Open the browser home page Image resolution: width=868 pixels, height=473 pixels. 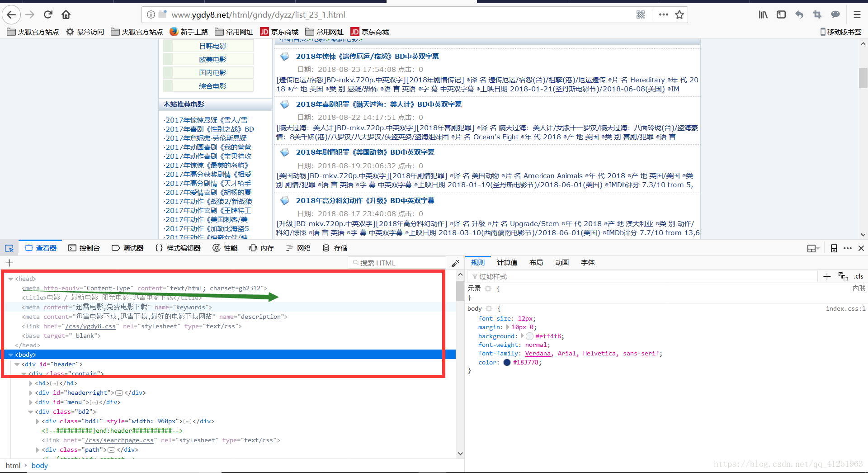coord(66,14)
